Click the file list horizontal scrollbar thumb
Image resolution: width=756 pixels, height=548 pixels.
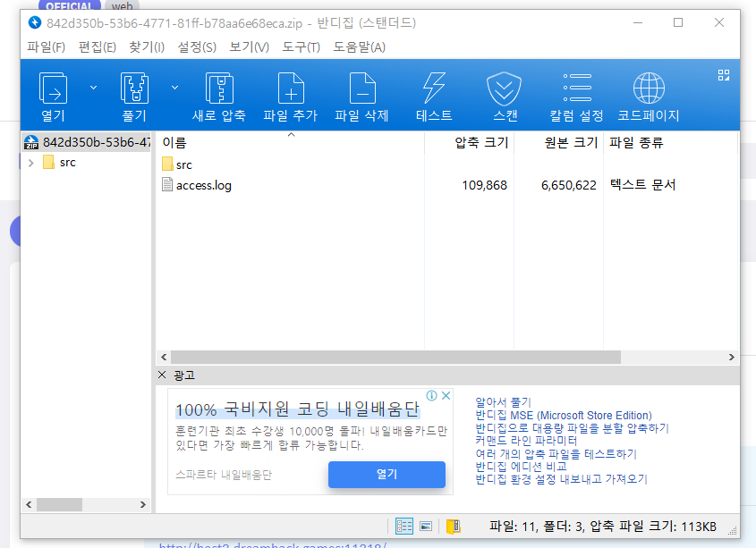[395, 358]
